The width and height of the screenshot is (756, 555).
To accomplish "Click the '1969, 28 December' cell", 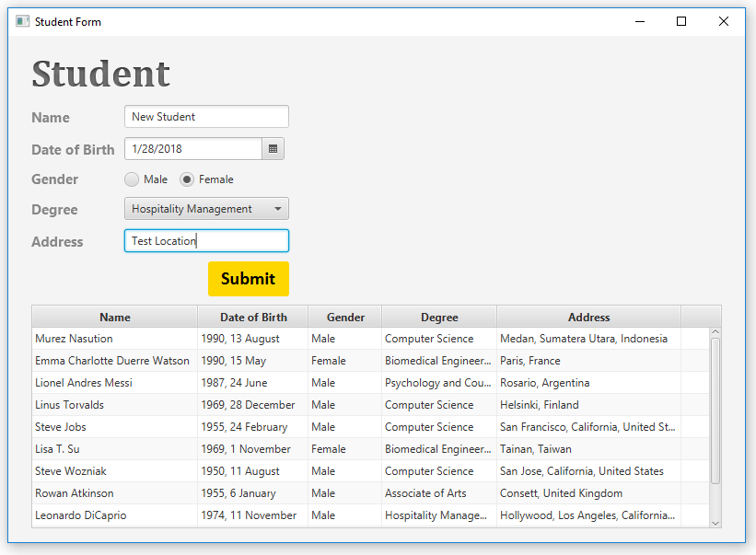I will [x=252, y=405].
